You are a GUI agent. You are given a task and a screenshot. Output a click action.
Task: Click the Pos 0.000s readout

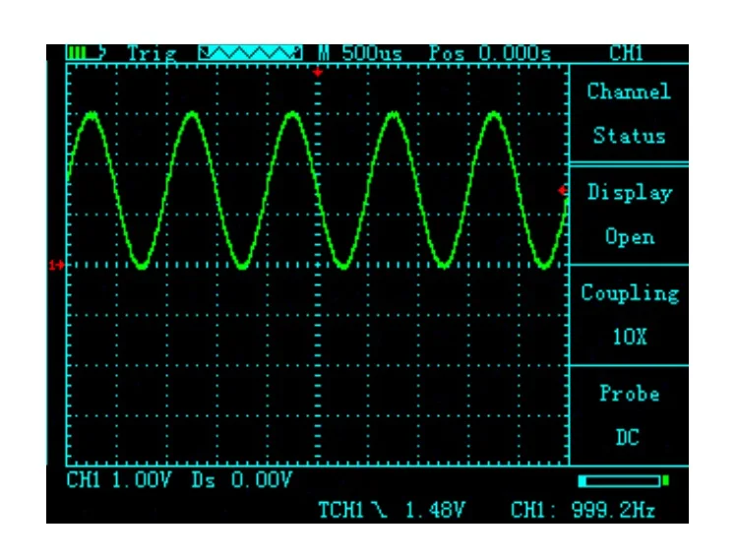coord(490,53)
